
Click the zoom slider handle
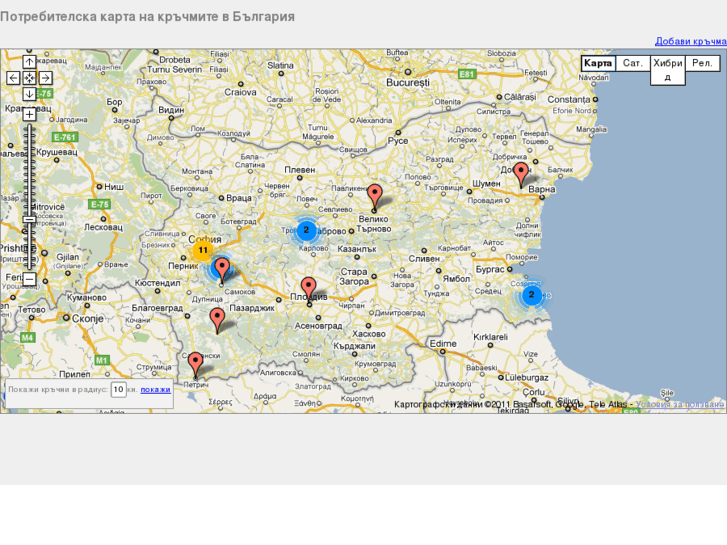tap(29, 219)
